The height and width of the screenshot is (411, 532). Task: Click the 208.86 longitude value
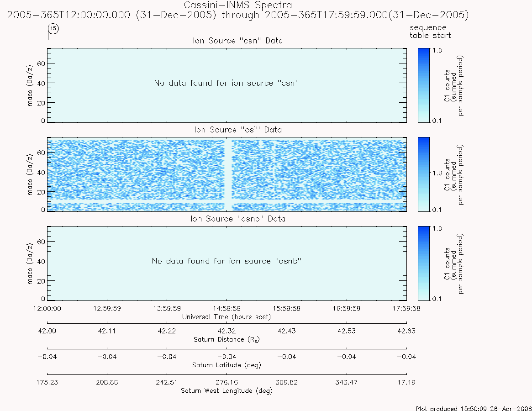[x=107, y=383]
